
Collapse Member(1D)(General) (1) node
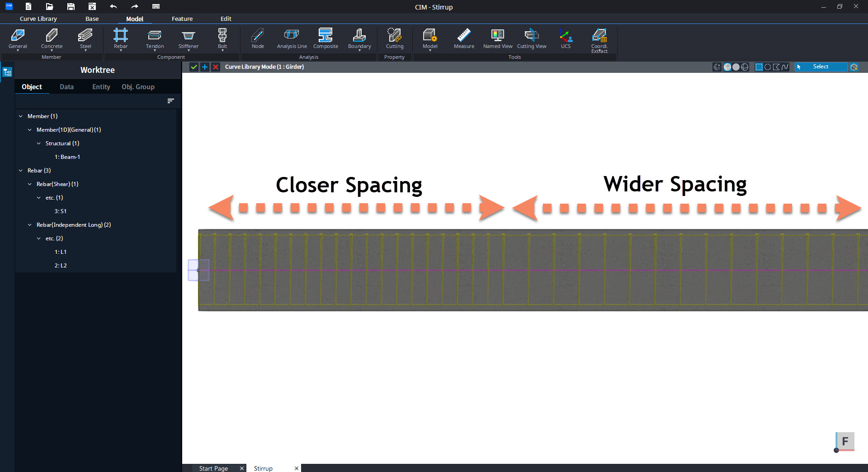(30, 130)
